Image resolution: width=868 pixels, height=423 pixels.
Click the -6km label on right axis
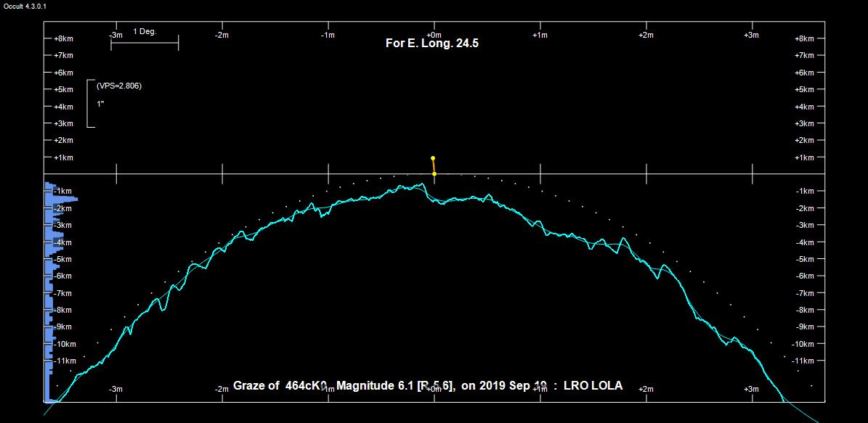click(x=808, y=276)
